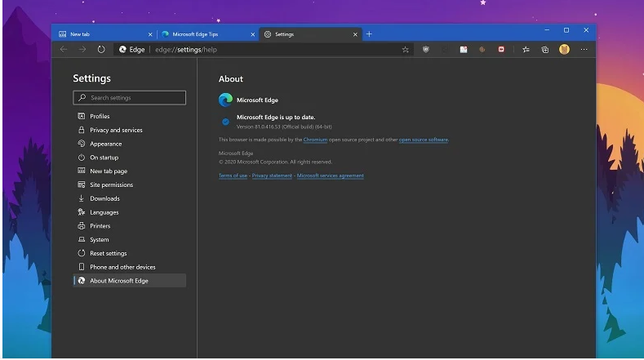This screenshot has height=360, width=644.
Task: Switch to the New tab tab
Action: (x=104, y=34)
